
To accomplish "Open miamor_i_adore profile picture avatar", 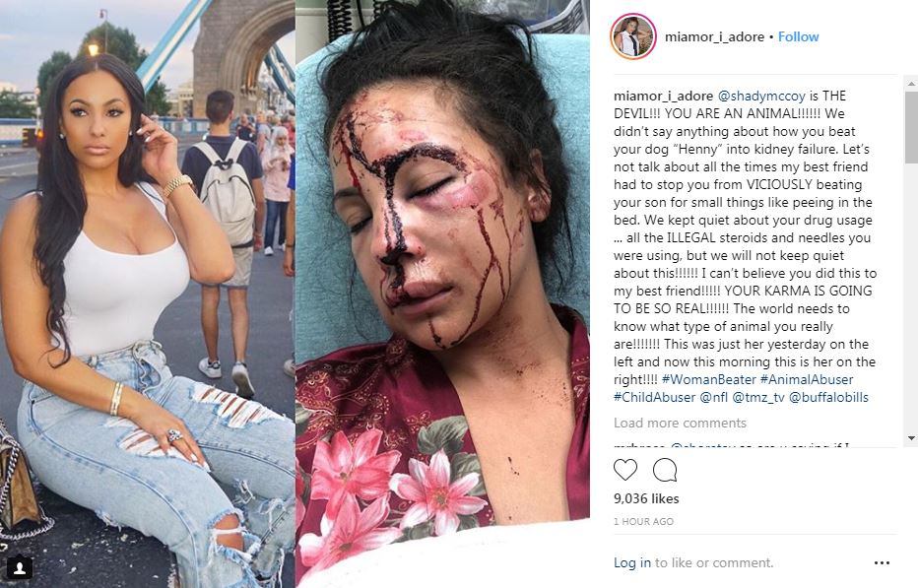I will coord(633,36).
